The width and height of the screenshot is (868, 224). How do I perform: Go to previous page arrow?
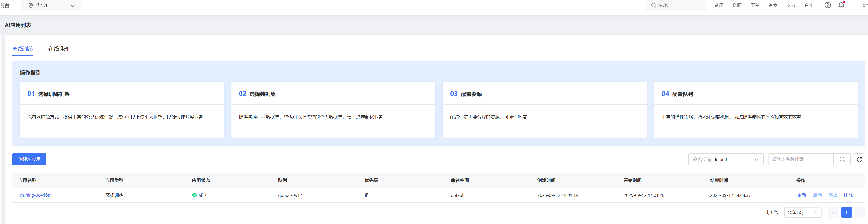(x=833, y=212)
